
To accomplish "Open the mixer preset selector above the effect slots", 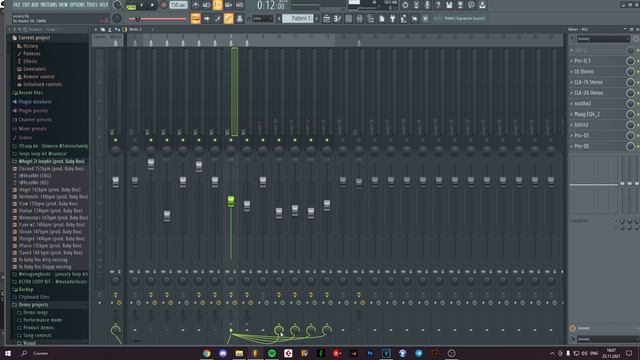I will tap(603, 39).
